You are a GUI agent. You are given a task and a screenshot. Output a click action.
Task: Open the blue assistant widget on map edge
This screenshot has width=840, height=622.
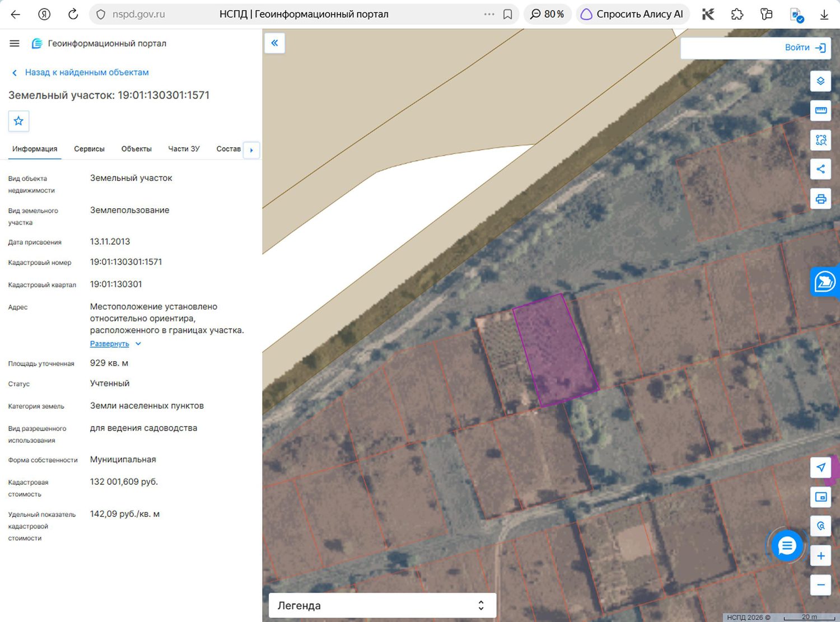coord(825,282)
